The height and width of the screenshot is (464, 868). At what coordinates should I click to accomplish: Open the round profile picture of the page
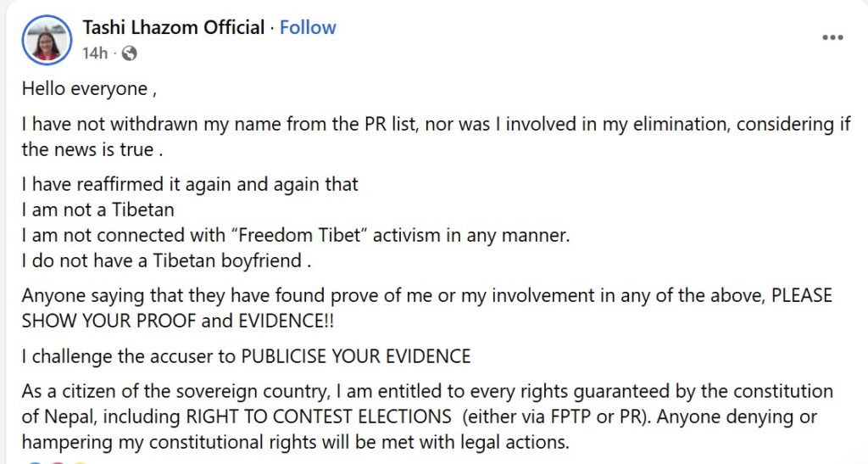pyautogui.click(x=47, y=40)
